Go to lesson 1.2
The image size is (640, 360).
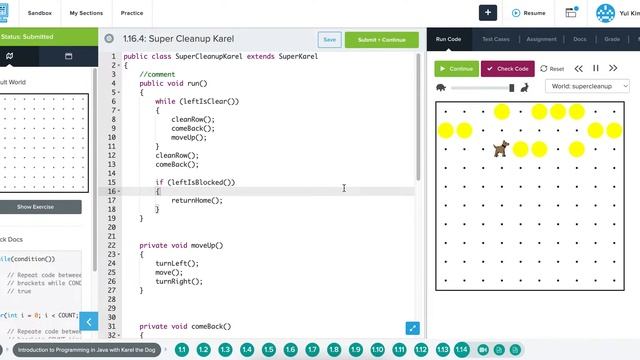[x=203, y=350]
